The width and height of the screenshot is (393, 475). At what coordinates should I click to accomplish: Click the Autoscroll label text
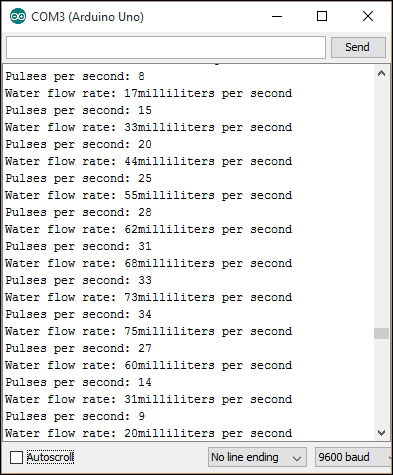click(50, 457)
